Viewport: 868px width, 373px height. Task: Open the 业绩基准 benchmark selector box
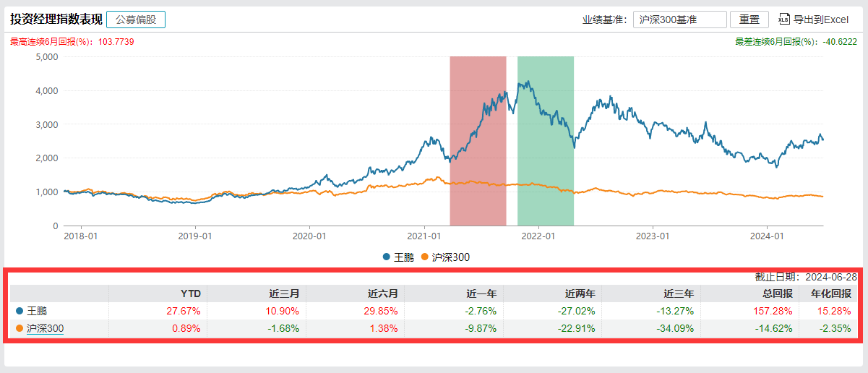679,20
